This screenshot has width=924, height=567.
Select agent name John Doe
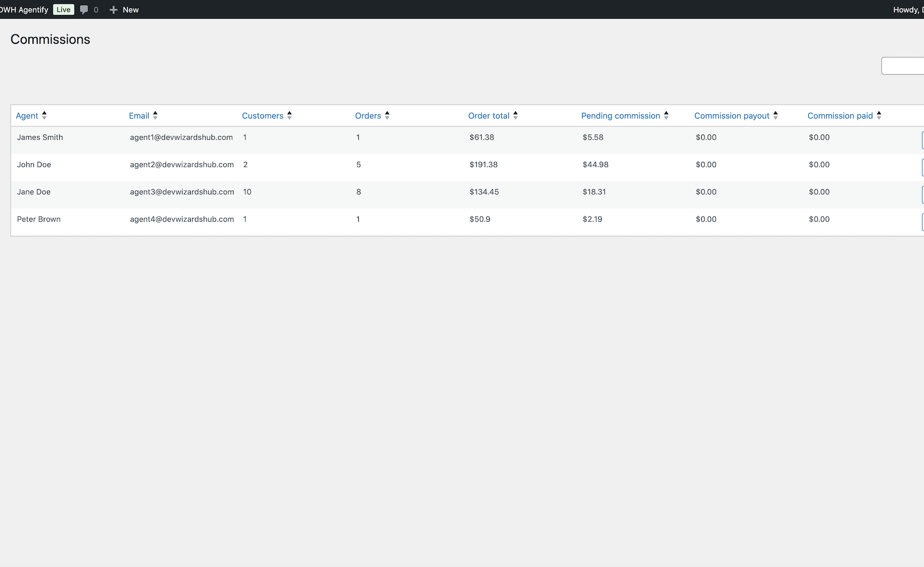34,165
